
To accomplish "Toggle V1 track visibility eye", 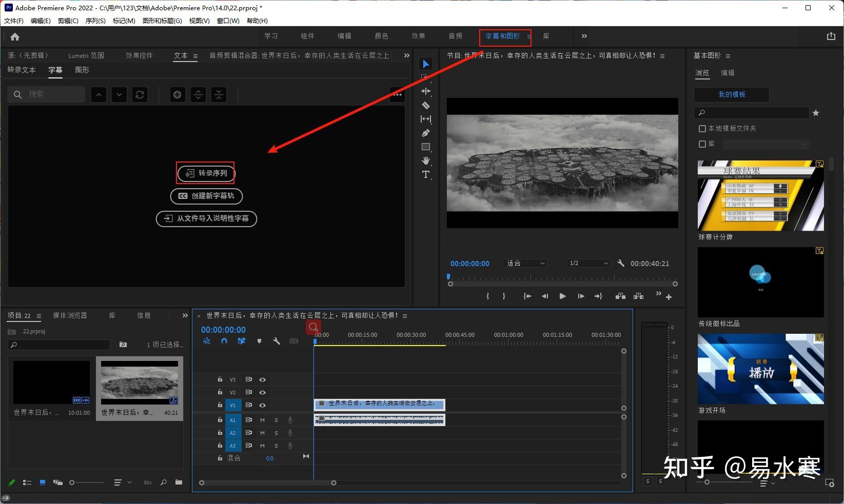I will 262,405.
